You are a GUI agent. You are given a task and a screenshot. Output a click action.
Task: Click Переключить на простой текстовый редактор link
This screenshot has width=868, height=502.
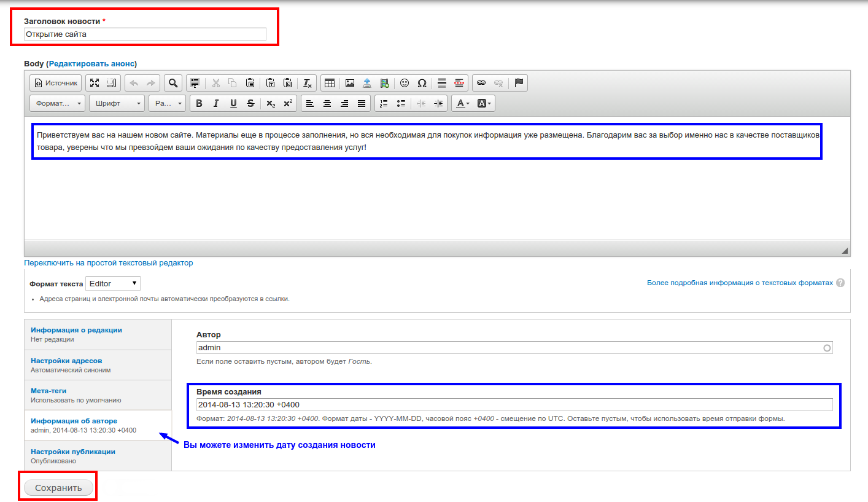109,263
